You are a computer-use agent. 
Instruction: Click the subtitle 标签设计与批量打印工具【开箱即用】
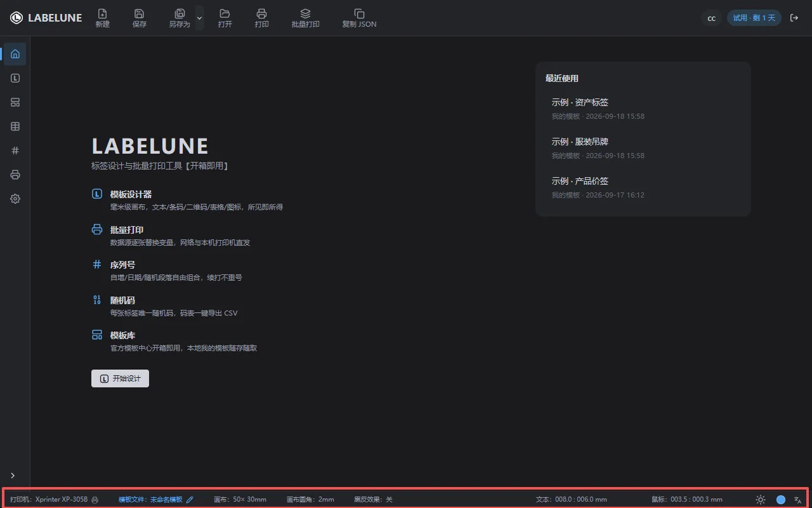(160, 166)
